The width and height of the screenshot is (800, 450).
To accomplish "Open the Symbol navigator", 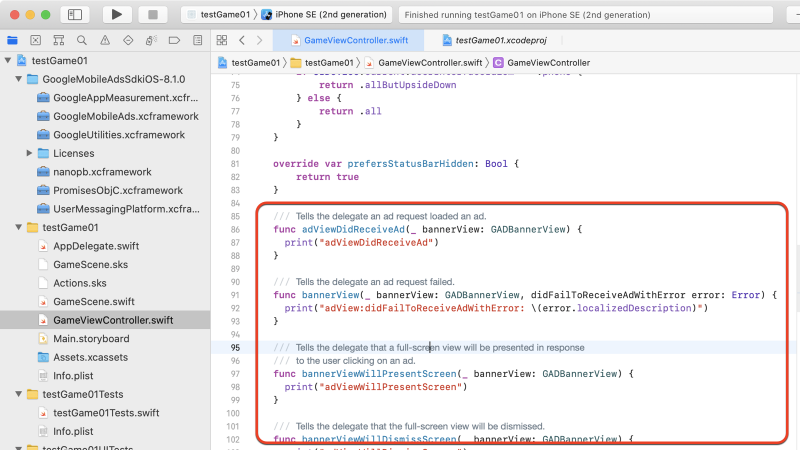I will (59, 40).
